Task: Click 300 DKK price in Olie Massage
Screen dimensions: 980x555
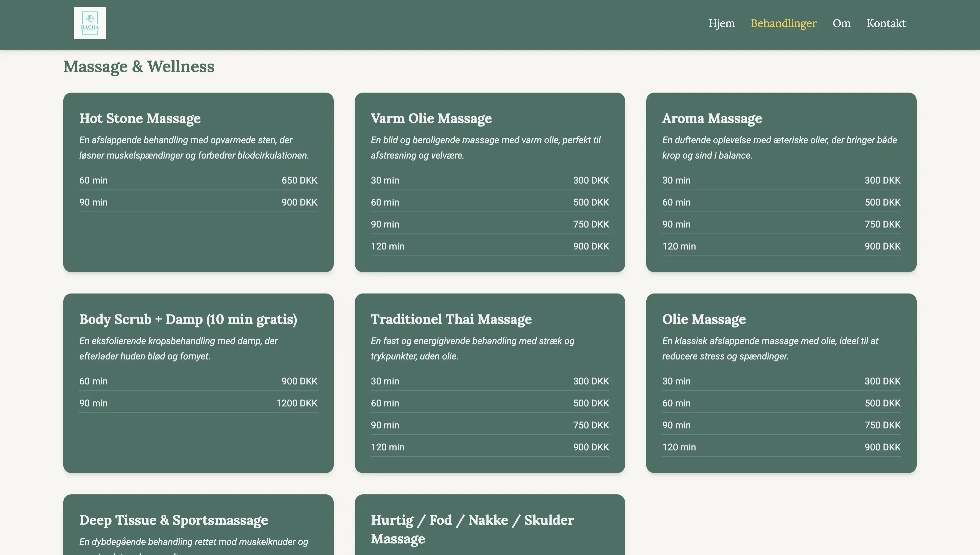Action: point(882,381)
